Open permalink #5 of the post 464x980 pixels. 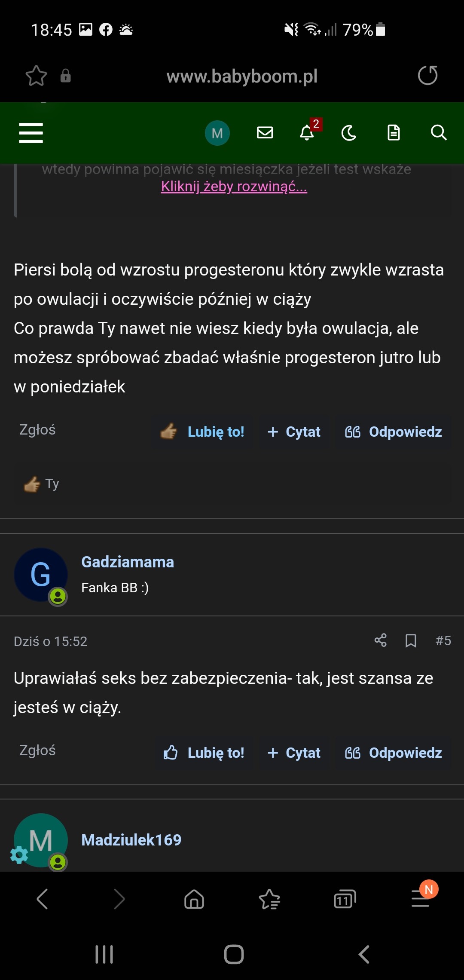[x=443, y=640]
